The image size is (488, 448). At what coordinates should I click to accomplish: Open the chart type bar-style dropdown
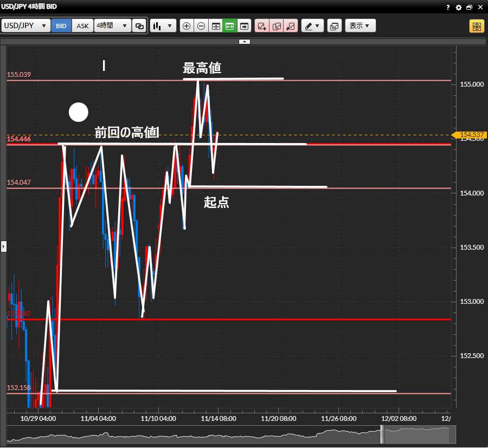click(x=163, y=26)
